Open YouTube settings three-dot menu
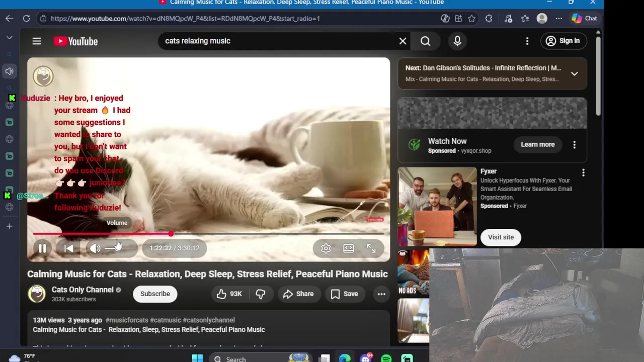This screenshot has height=362, width=644. coord(527,41)
